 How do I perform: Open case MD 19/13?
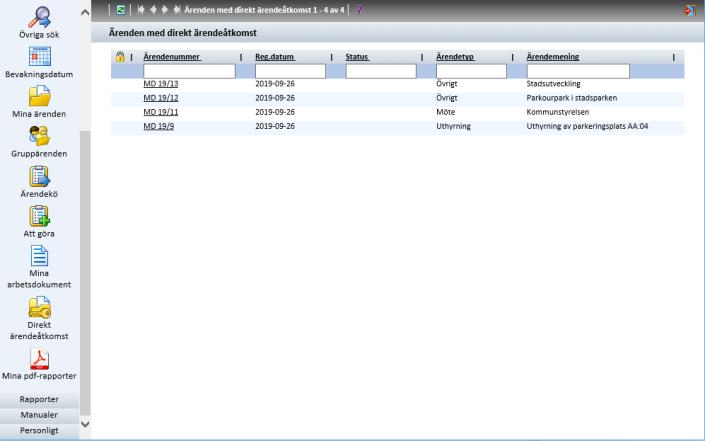tap(161, 84)
